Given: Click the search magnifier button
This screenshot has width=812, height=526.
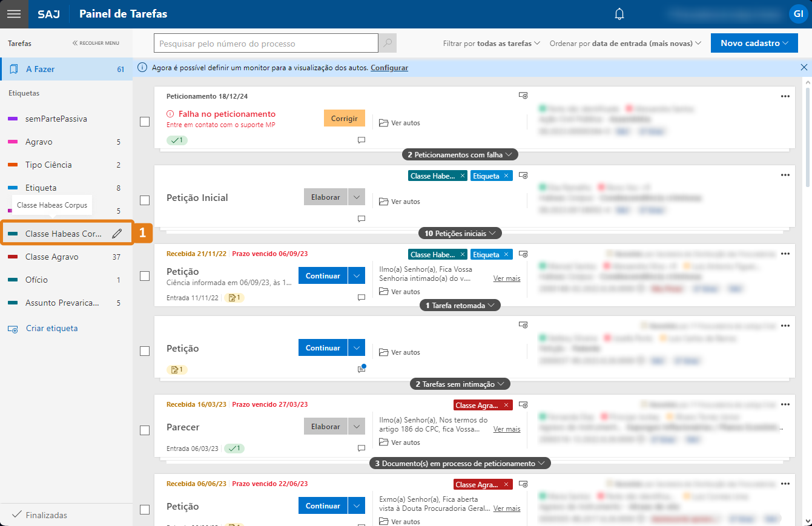Looking at the screenshot, I should [388, 43].
